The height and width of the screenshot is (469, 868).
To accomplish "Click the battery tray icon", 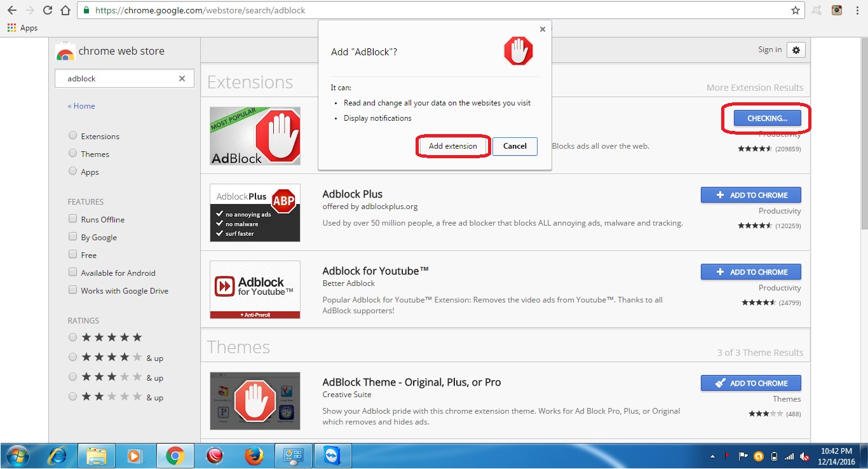I will click(774, 456).
